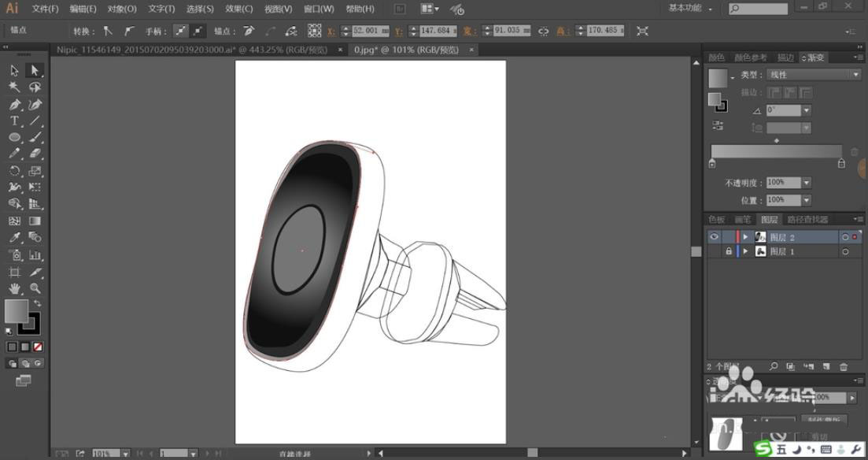Viewport: 868px width, 460px height.
Task: Select the Mesh tool
Action: [x=14, y=221]
